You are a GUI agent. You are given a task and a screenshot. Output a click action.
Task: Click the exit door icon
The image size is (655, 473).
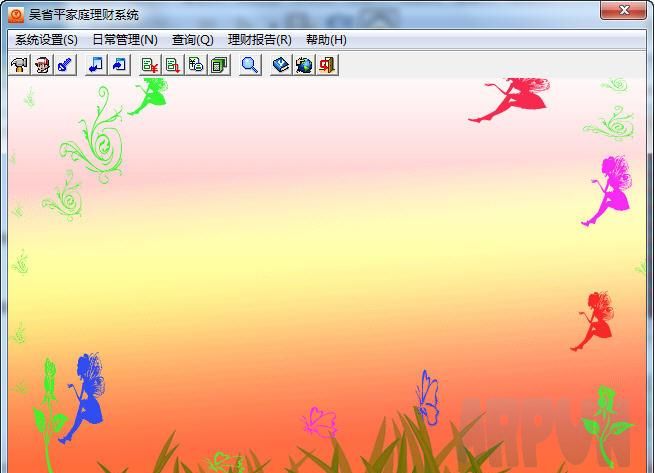click(x=327, y=65)
